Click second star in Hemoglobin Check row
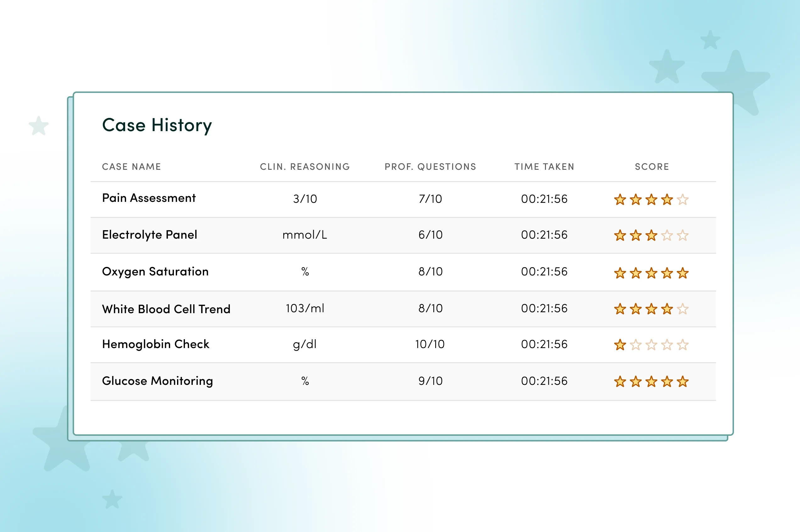The width and height of the screenshot is (800, 532). coord(636,345)
